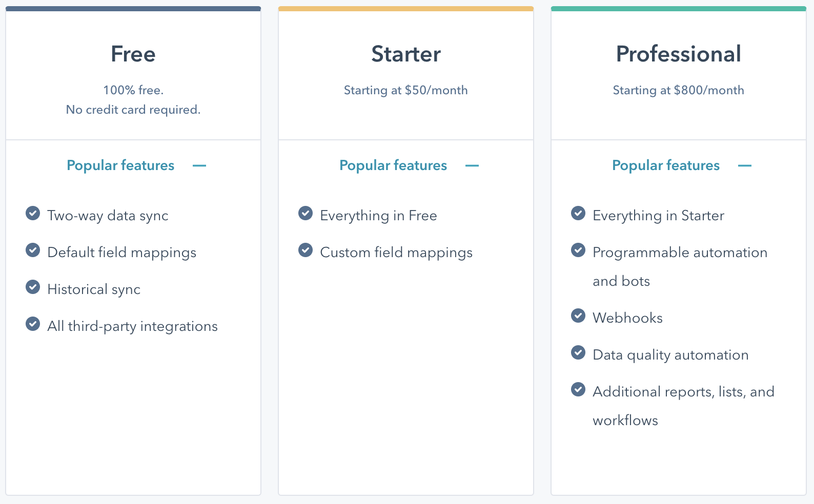Click checkmark next to Programmable automation and bots
Viewport: 814px width, 504px height.
(x=578, y=250)
